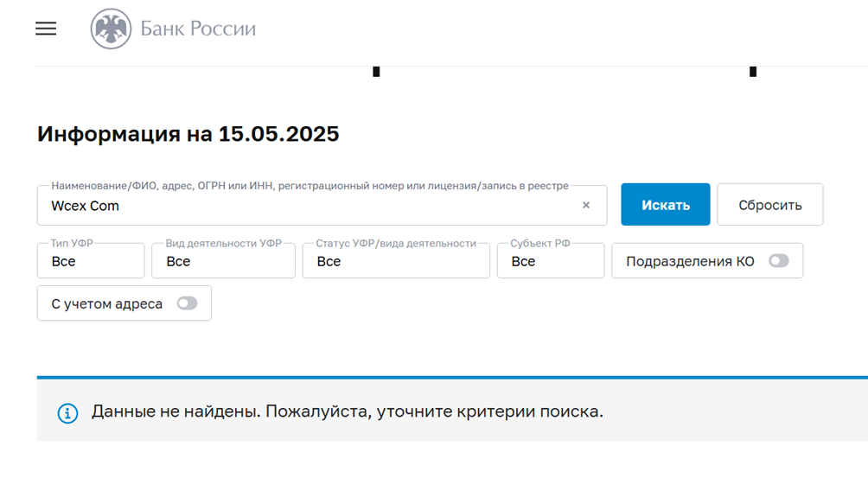Select the value "Все" in Тип УФР
The height and width of the screenshot is (491, 868).
[64, 261]
